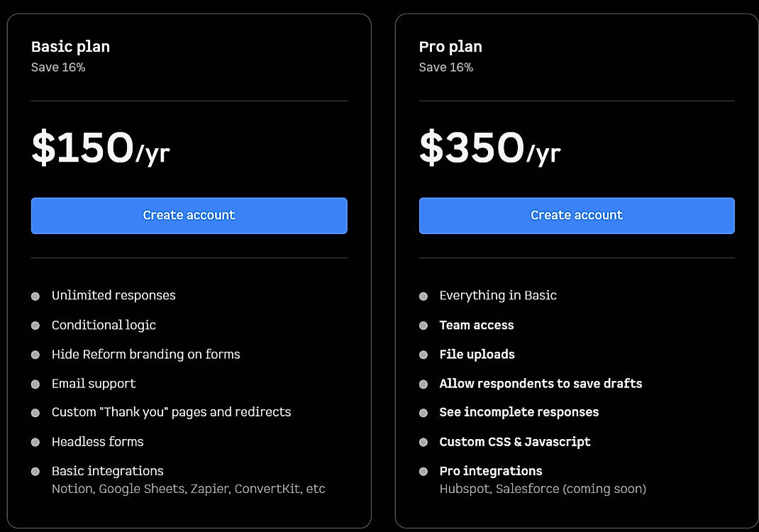This screenshot has height=532, width=759.
Task: Click the bullet next to Unlimited responses
Action: coord(35,296)
